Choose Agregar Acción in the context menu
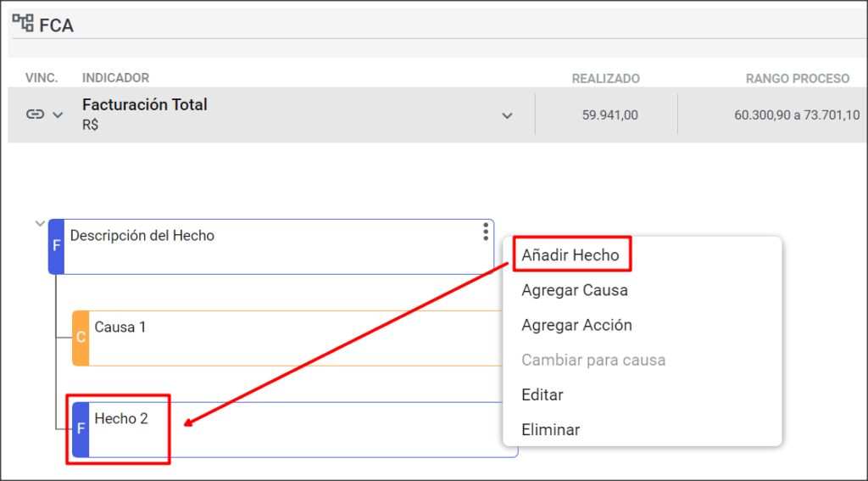The image size is (868, 481). pyautogui.click(x=576, y=325)
